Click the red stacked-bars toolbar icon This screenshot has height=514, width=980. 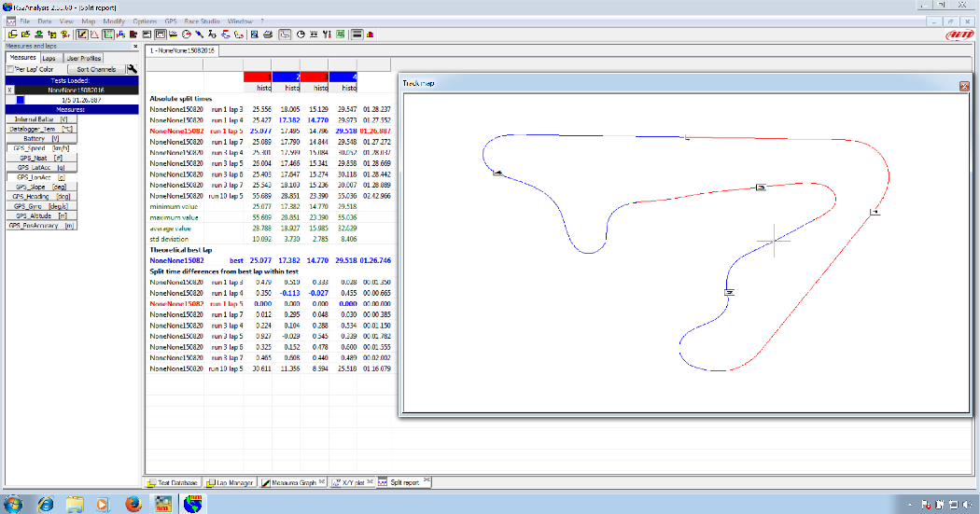[x=133, y=35]
